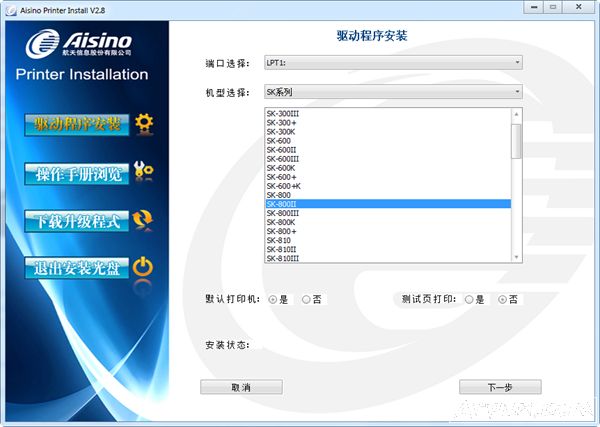
Task: Set 默认打印机 to 否
Action: (306, 299)
